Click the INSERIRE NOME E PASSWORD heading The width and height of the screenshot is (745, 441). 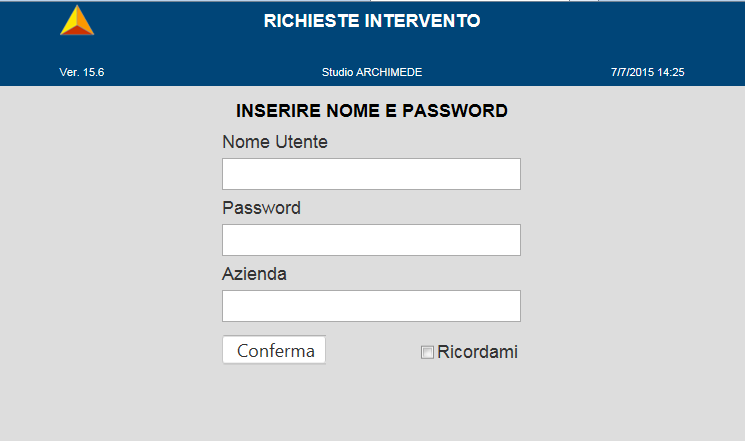372,111
